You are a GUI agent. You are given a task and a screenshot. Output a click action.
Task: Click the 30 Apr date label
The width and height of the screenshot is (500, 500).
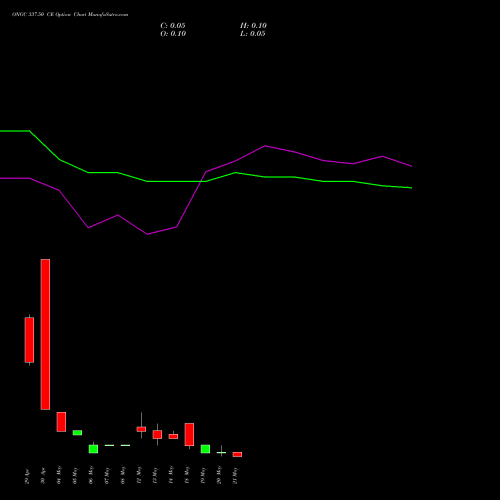click(43, 476)
